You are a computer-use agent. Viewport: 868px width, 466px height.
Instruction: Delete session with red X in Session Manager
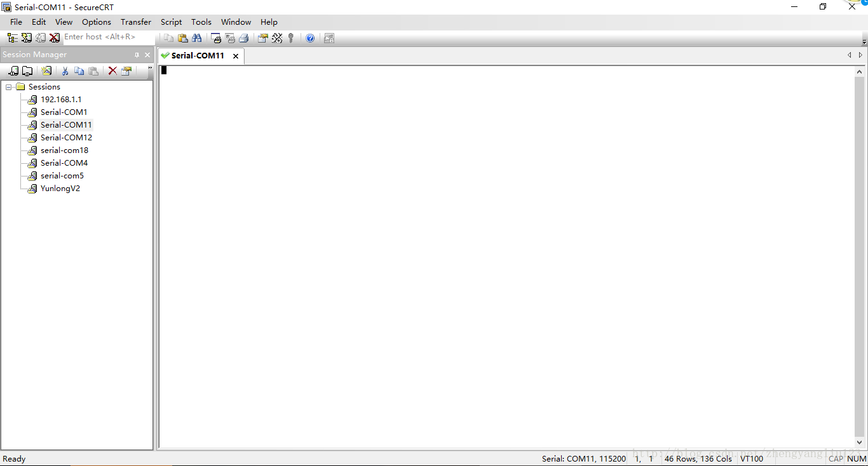112,71
